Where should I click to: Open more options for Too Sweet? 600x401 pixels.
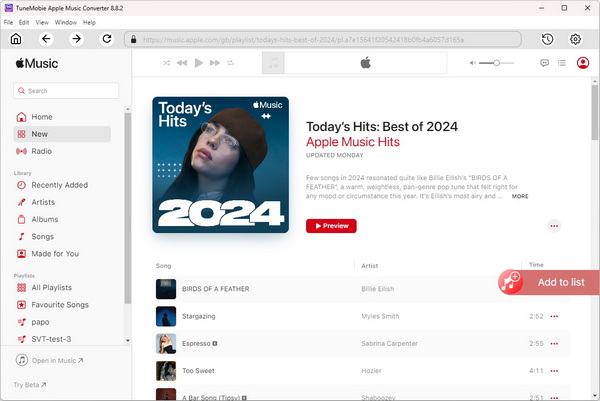[554, 371]
